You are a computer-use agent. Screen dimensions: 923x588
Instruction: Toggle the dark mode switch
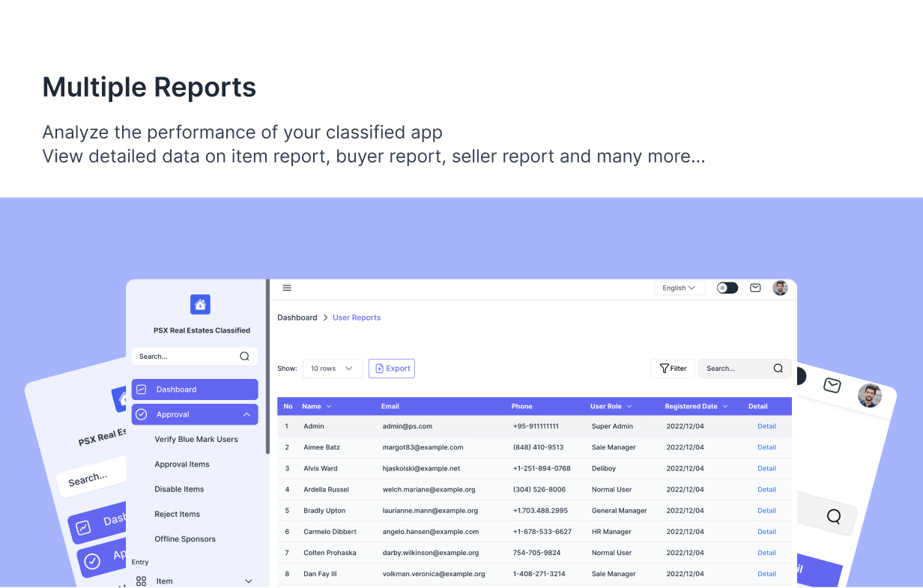pyautogui.click(x=727, y=288)
